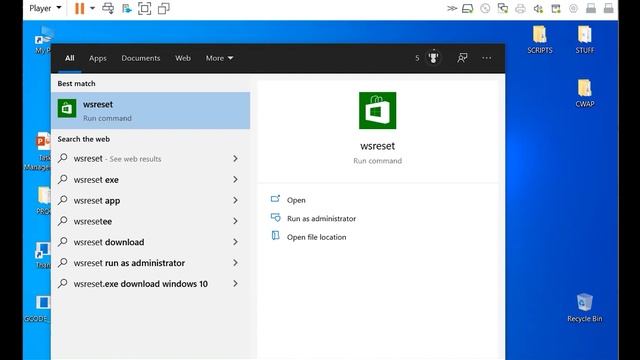
Task: Click the hard disk device icon
Action: (x=468, y=8)
